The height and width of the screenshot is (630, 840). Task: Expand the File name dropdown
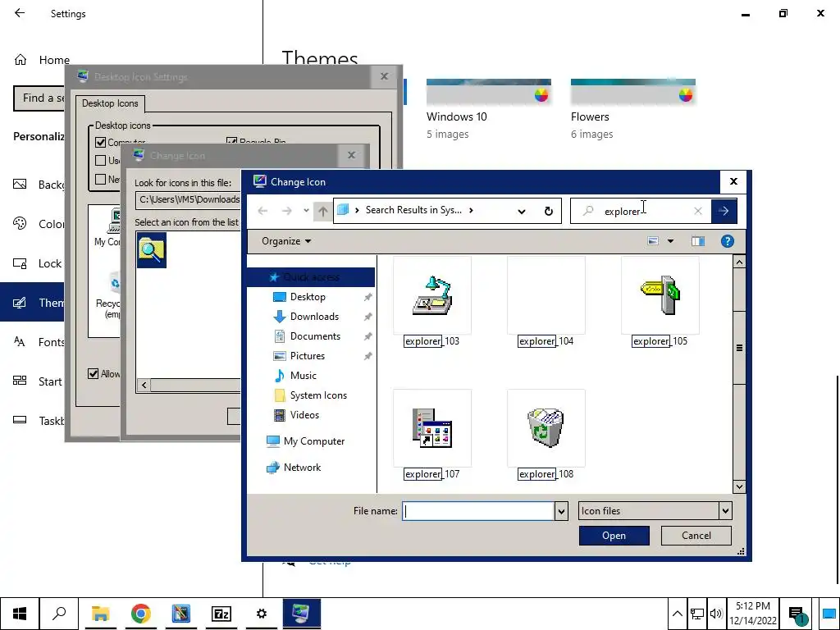[561, 511]
